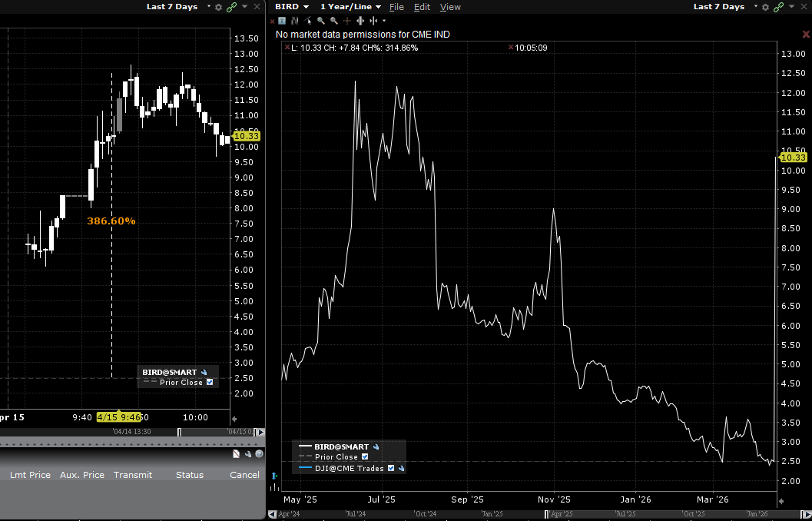Viewport: 812px width, 521px height.
Task: Select the text annotation tool in the chart toolbar
Action: [x=282, y=21]
